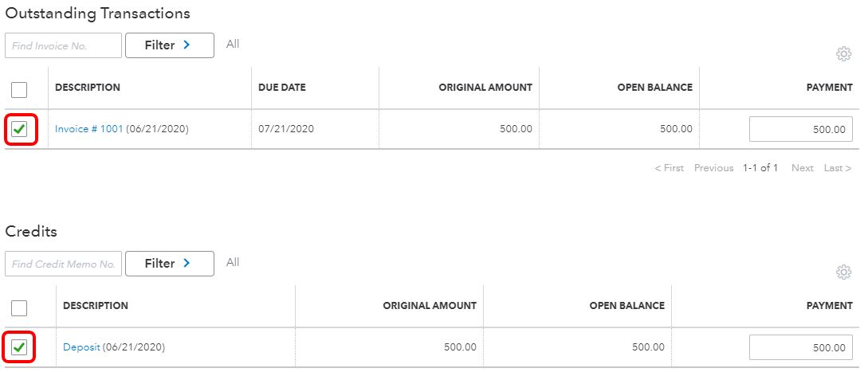Image resolution: width=868 pixels, height=372 pixels.
Task: Edit the invoice payment amount field
Action: pos(800,129)
